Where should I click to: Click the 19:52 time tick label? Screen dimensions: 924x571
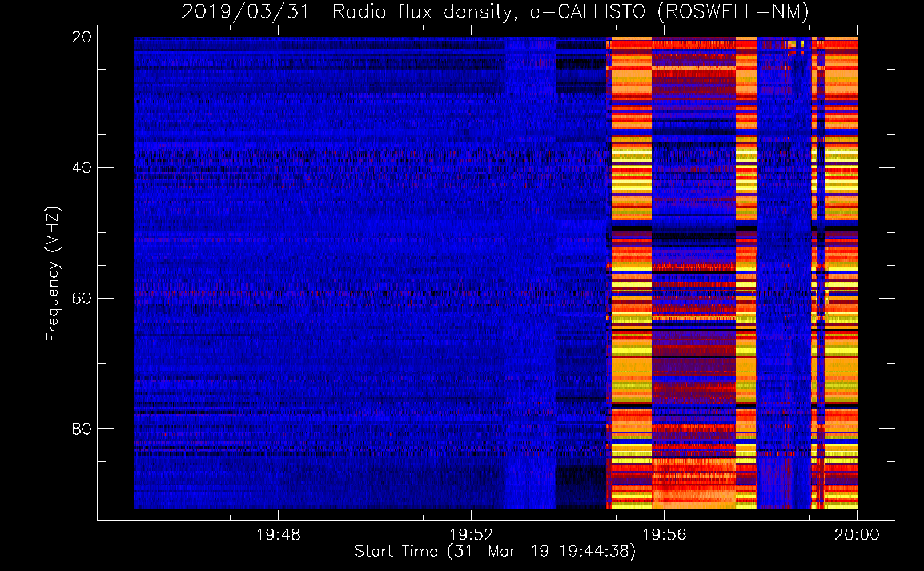[471, 535]
